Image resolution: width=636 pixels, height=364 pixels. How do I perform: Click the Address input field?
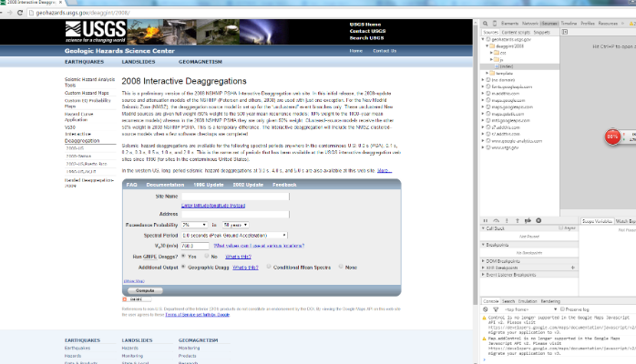(235, 214)
